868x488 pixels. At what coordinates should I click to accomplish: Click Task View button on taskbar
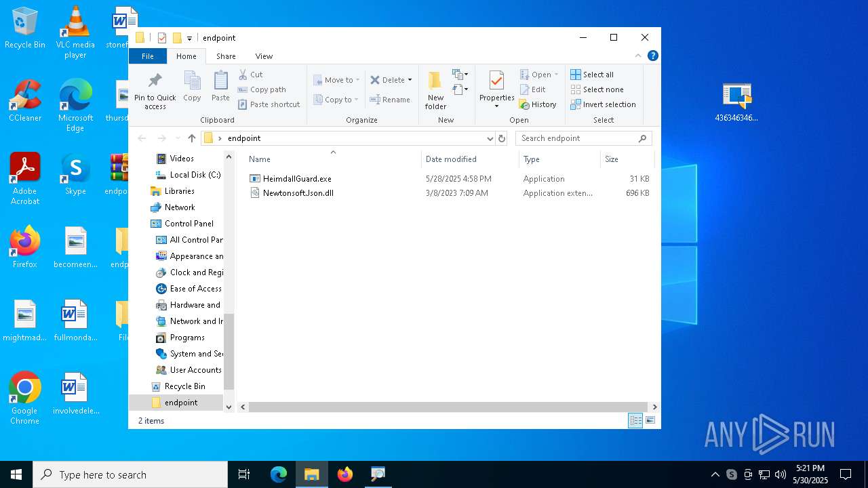pyautogui.click(x=244, y=474)
